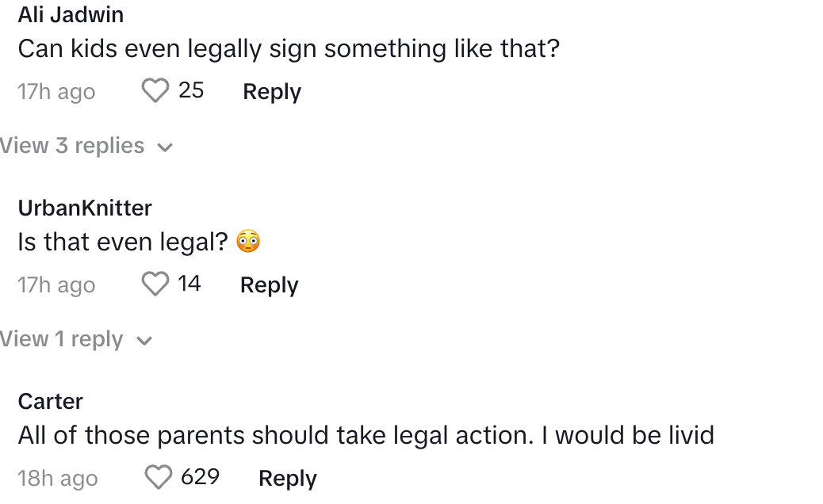Expand View 1 reply under UrbanKnitter

[62, 339]
